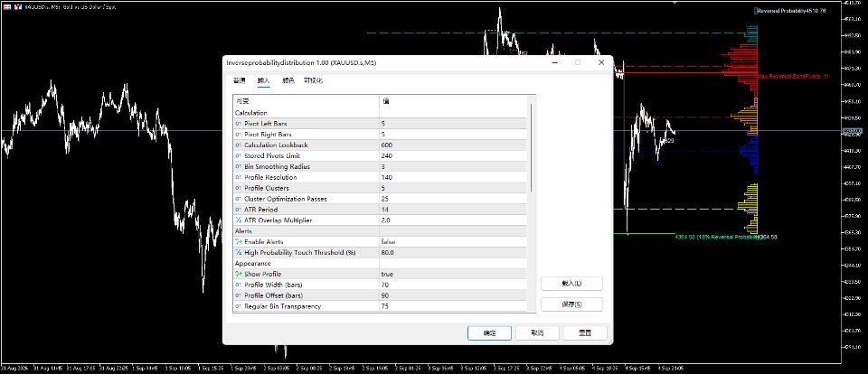Click the integer icon beside Pivot Right Bars
The width and height of the screenshot is (868, 374).
[238, 135]
